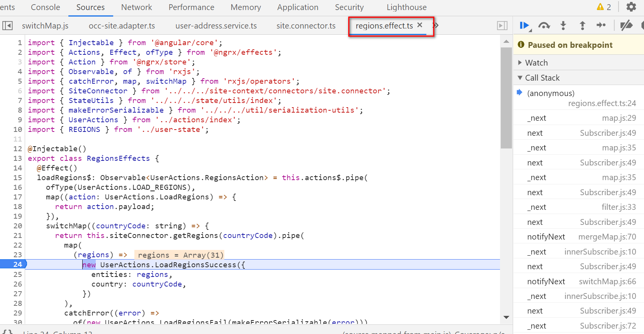Resume script execution with the play button
This screenshot has height=334, width=644.
coord(524,25)
